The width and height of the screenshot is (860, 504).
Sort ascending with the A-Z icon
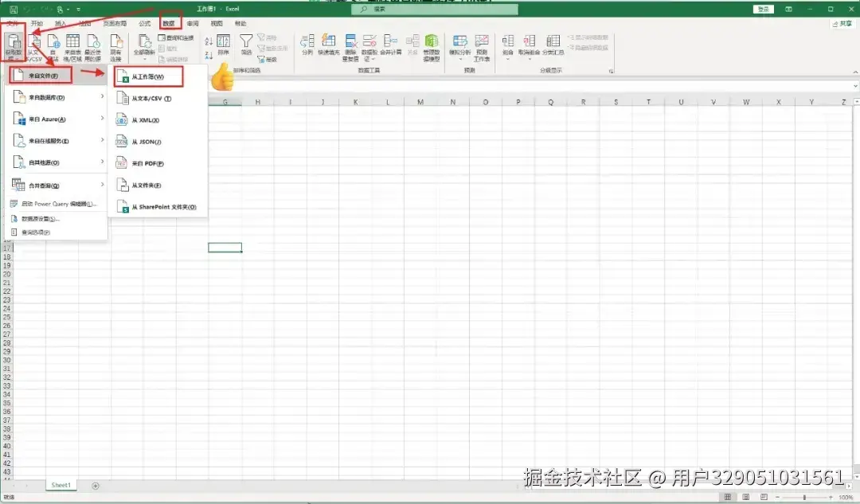click(209, 41)
